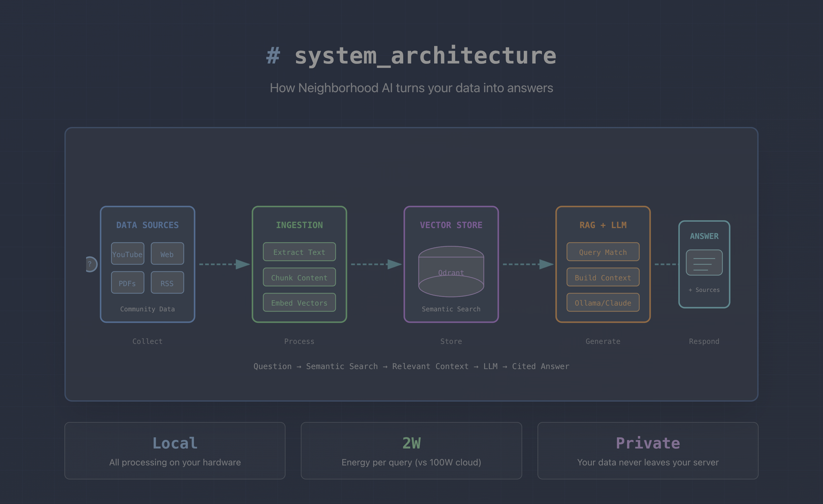Viewport: 823px width, 504px height.
Task: Click the PDFs source box
Action: (x=128, y=282)
